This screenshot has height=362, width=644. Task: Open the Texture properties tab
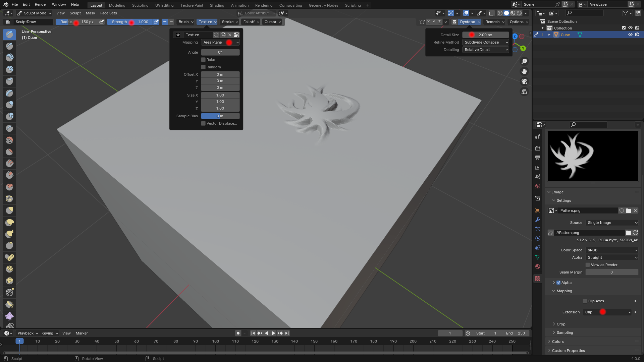point(538,279)
